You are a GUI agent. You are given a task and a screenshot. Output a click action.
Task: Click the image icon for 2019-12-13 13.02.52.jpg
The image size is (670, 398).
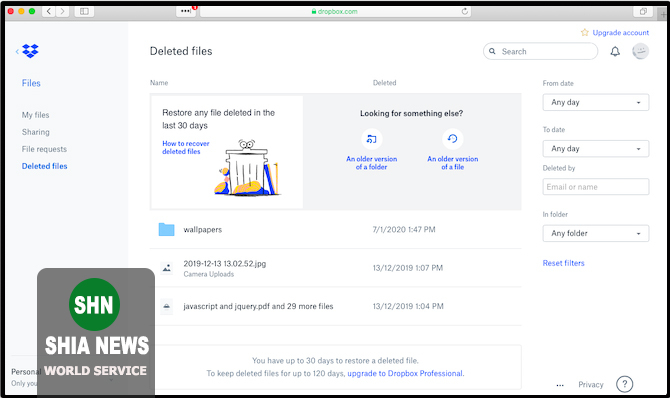coord(167,268)
